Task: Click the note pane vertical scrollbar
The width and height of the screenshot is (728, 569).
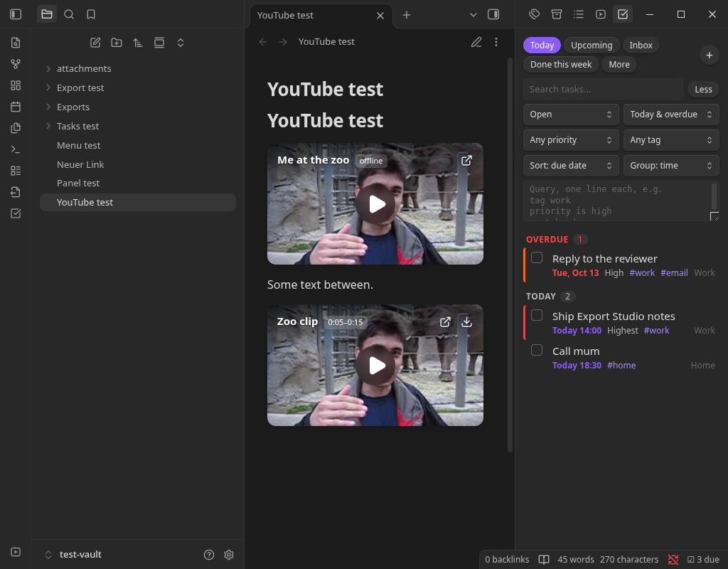Action: point(510,255)
